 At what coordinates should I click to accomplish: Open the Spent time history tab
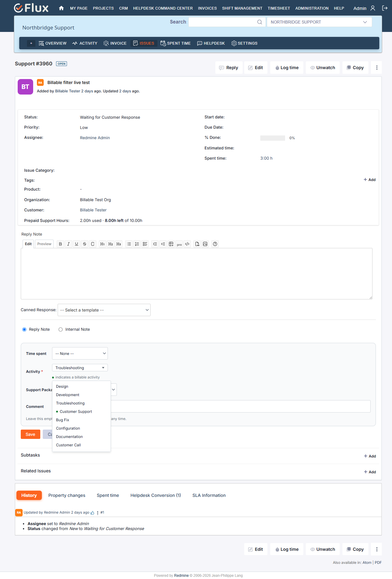point(108,495)
